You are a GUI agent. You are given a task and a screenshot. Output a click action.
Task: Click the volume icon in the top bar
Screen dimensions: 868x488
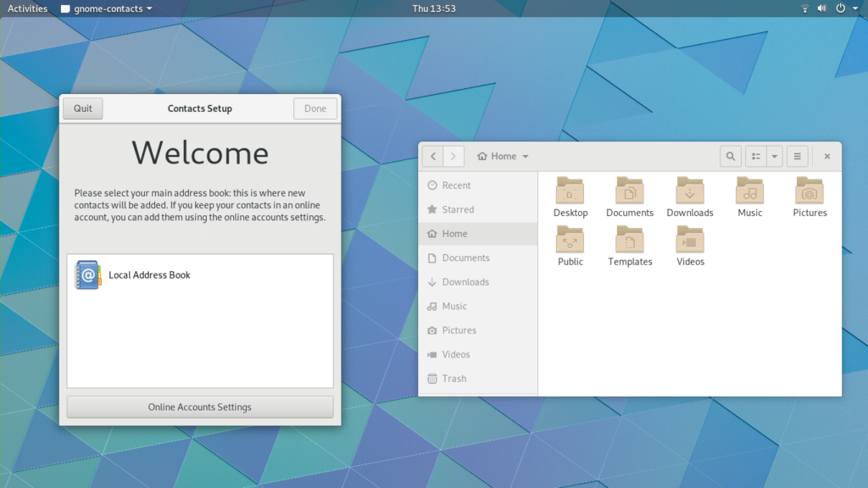821,8
